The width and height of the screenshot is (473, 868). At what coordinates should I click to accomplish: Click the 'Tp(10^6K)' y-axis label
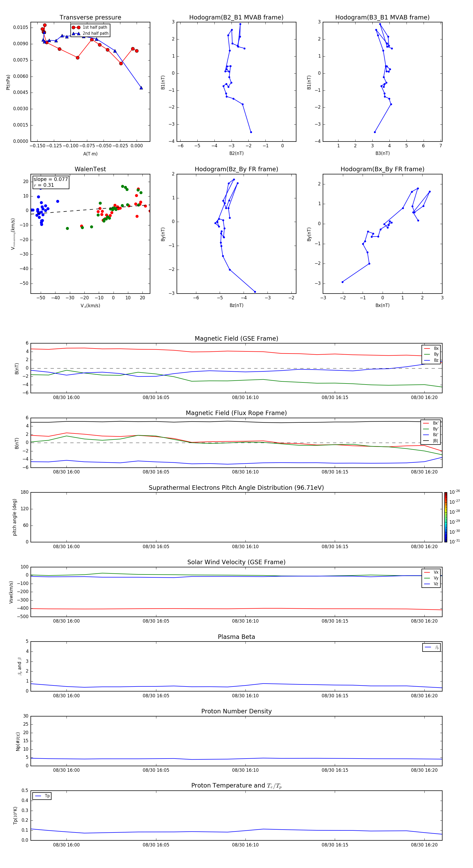pos(15,815)
